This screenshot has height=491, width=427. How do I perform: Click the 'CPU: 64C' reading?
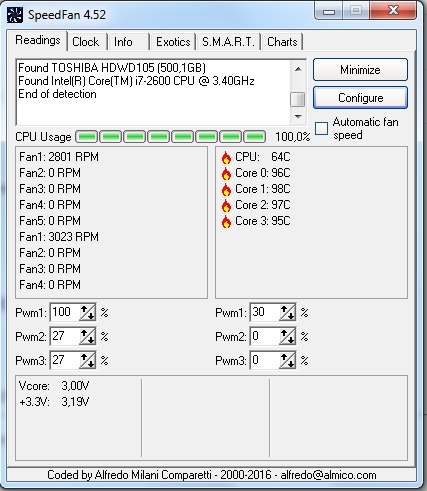tap(263, 157)
